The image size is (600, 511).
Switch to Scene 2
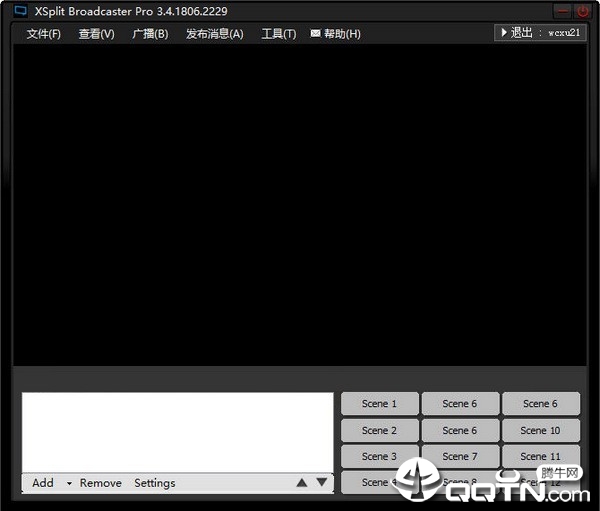coord(380,430)
